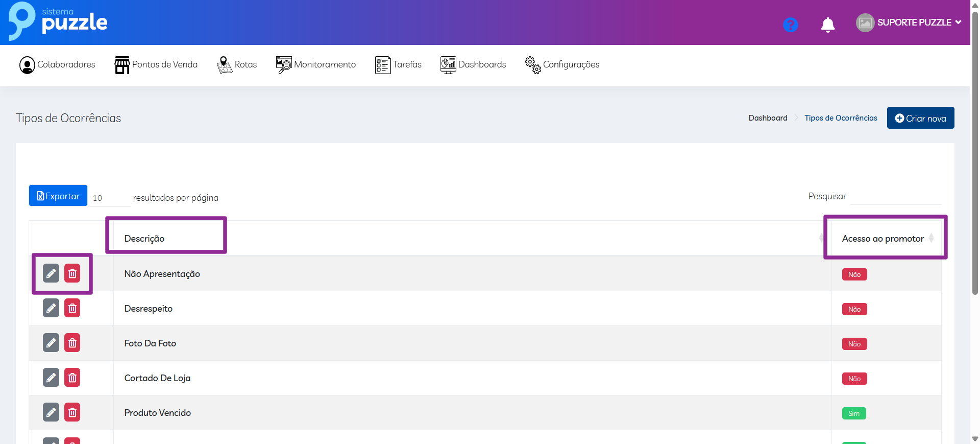The height and width of the screenshot is (444, 980).
Task: Open the Colaboradores menu
Action: [x=57, y=65]
